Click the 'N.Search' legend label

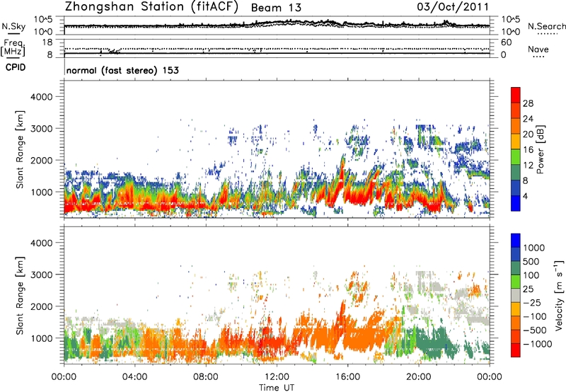pos(546,26)
